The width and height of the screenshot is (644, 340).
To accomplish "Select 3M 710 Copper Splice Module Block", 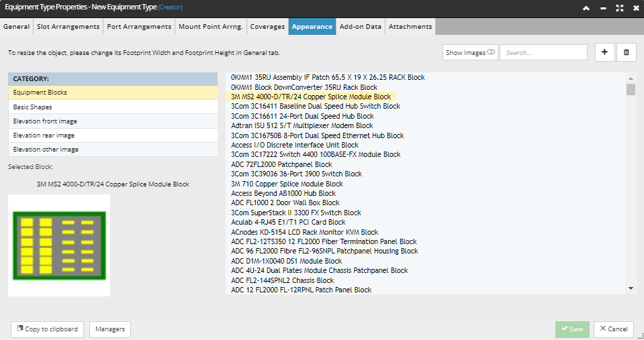I will click(x=287, y=184).
